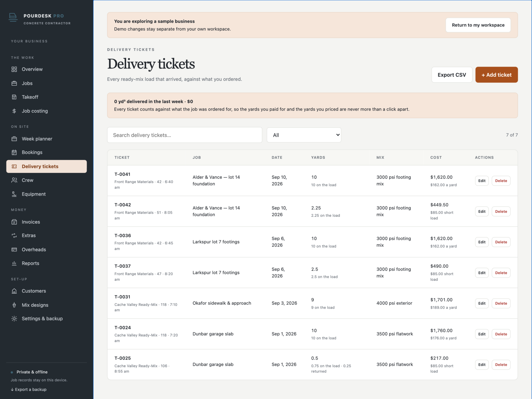This screenshot has height=399, width=532.
Task: Click the Crew people icon
Action: pyautogui.click(x=14, y=180)
